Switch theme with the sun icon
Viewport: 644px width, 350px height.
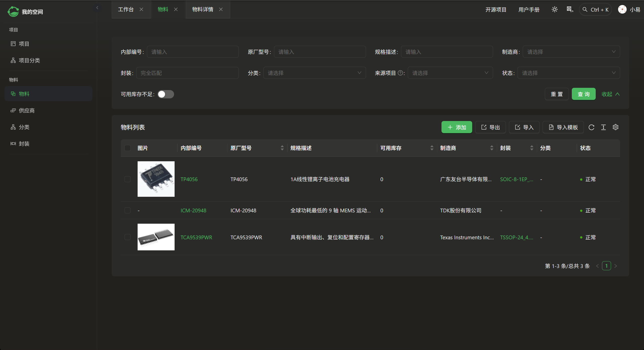pyautogui.click(x=554, y=10)
